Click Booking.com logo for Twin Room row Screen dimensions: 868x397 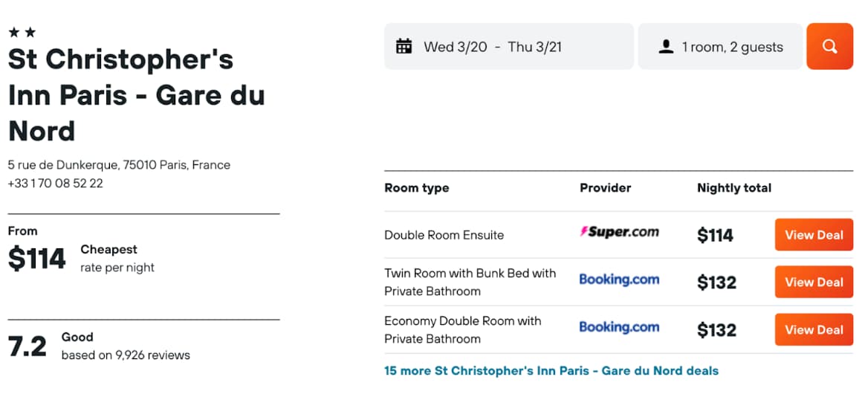tap(620, 280)
